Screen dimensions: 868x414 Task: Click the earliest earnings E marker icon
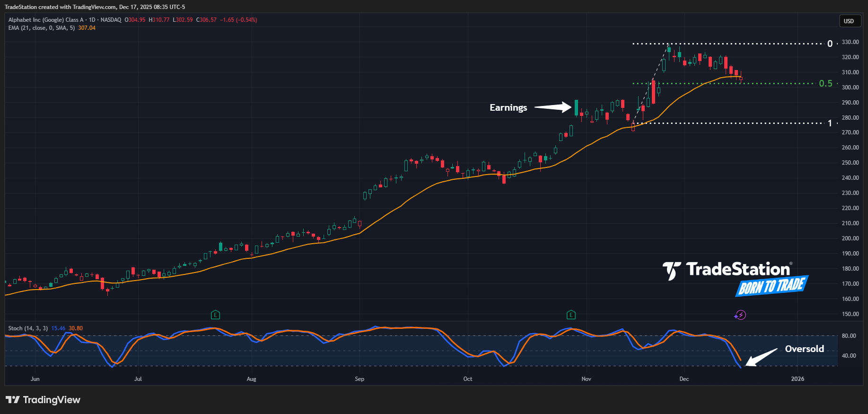pos(215,315)
